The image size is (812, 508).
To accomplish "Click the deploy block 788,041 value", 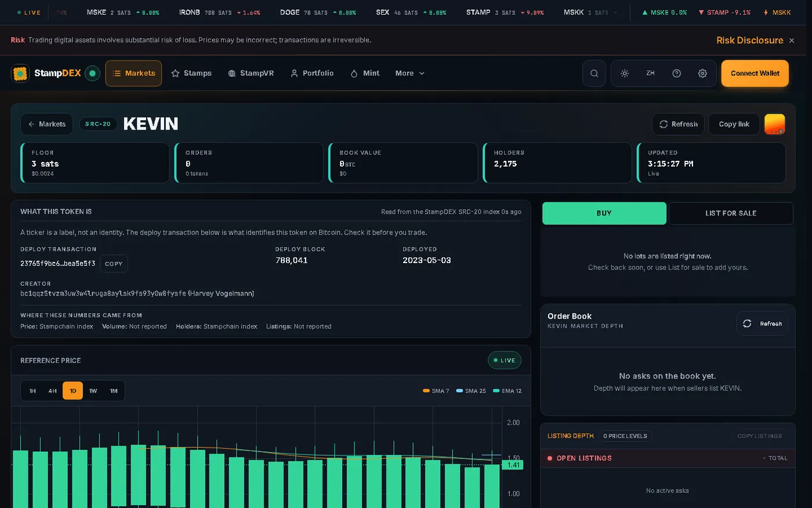I will [x=292, y=261].
